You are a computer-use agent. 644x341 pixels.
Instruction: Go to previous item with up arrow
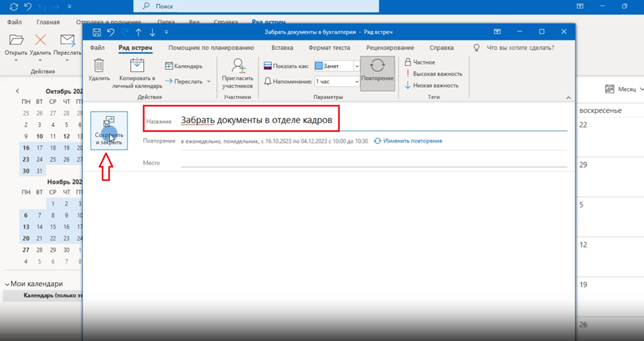(138, 32)
